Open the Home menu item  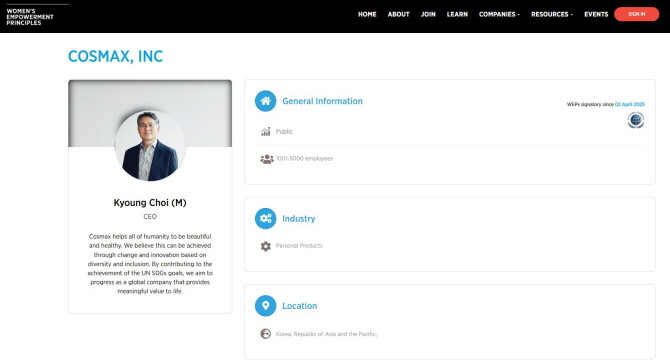367,14
